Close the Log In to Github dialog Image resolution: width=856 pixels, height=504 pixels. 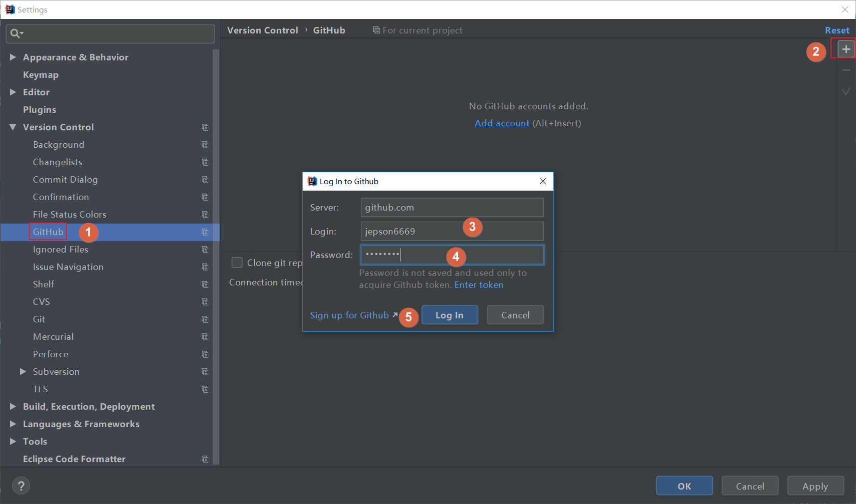point(543,181)
